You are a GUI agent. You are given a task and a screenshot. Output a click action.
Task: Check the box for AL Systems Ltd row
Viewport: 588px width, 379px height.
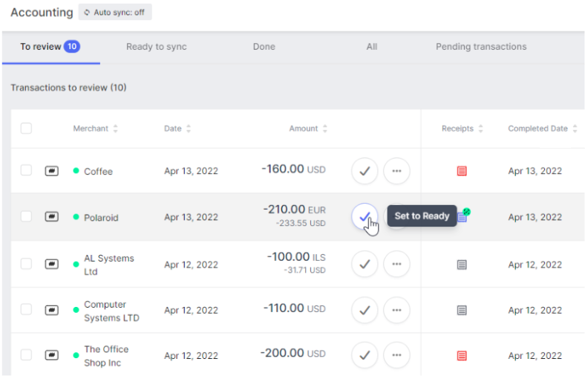26,264
